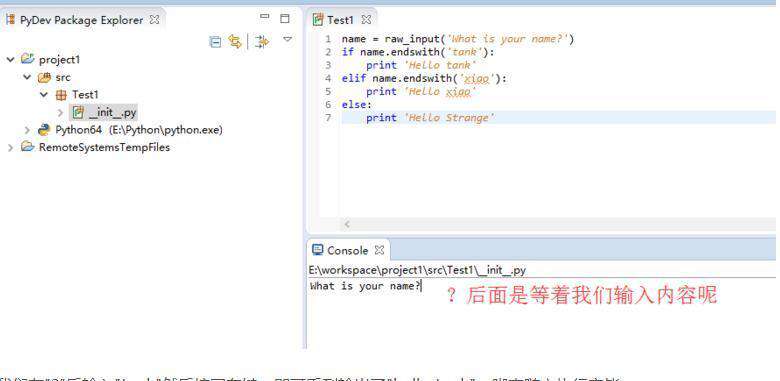The image size is (780, 381).
Task: Select Python64 (E:\Python\python.exe) entry
Action: click(x=139, y=130)
